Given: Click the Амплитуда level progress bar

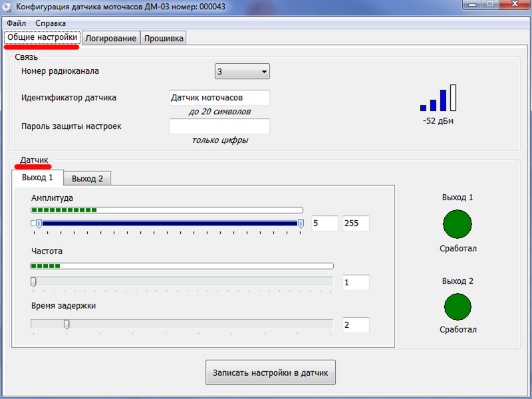Looking at the screenshot, I should (167, 210).
